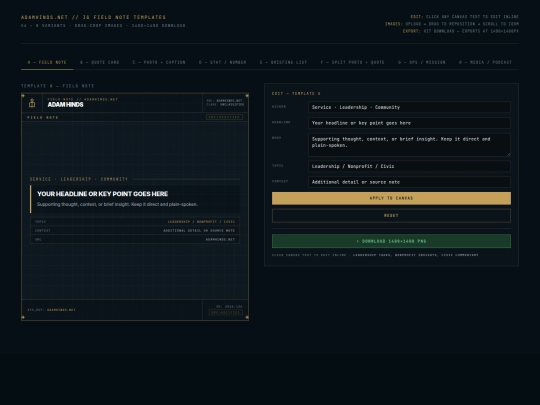Image resolution: width=540 pixels, height=405 pixels.
Task: Click the 'Edit – Template A' panel heading
Action: (x=296, y=94)
